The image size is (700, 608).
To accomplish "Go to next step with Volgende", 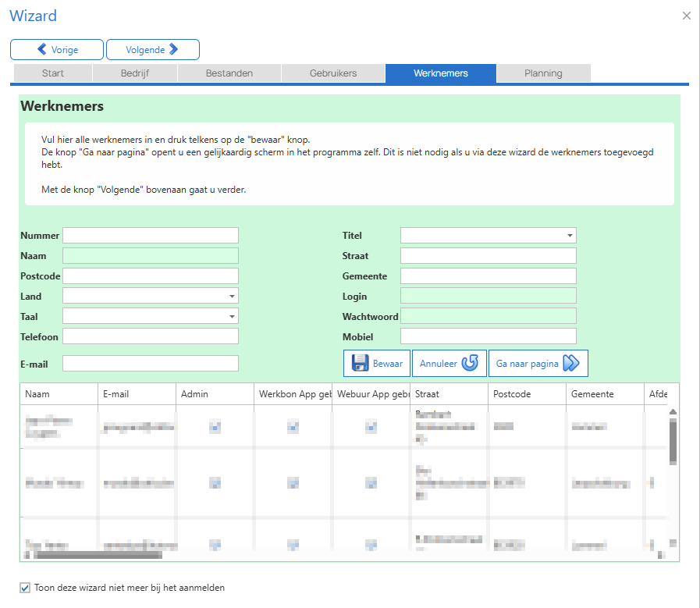I will point(153,49).
